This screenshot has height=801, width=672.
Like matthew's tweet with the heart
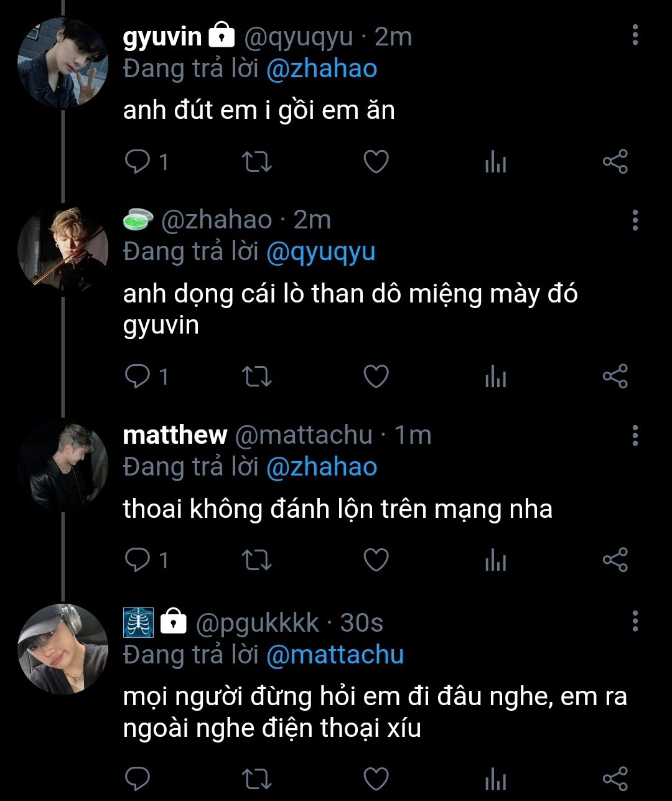(376, 560)
